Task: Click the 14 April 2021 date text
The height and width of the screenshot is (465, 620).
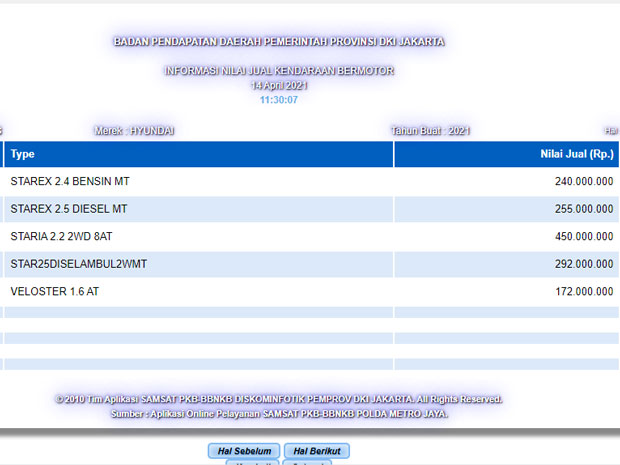Action: 278,86
